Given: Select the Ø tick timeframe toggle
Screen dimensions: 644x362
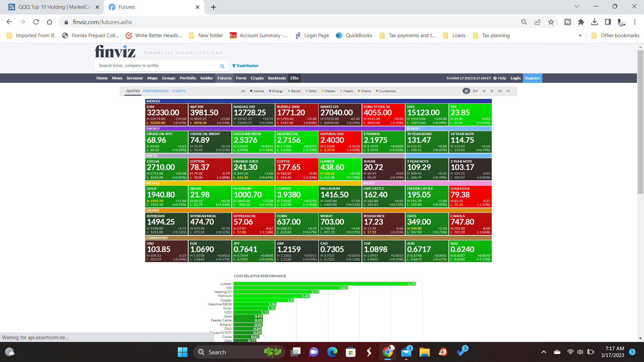Looking at the screenshot, I should 466,91.
